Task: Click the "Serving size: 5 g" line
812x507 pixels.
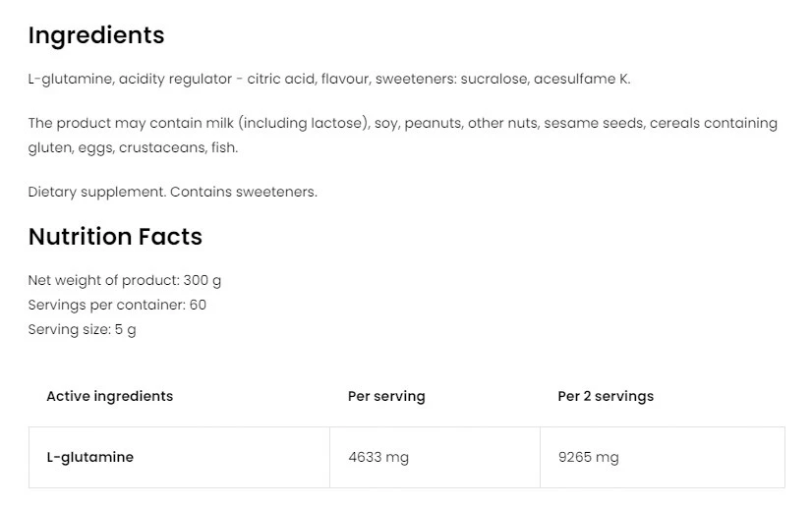Action: coord(83,329)
